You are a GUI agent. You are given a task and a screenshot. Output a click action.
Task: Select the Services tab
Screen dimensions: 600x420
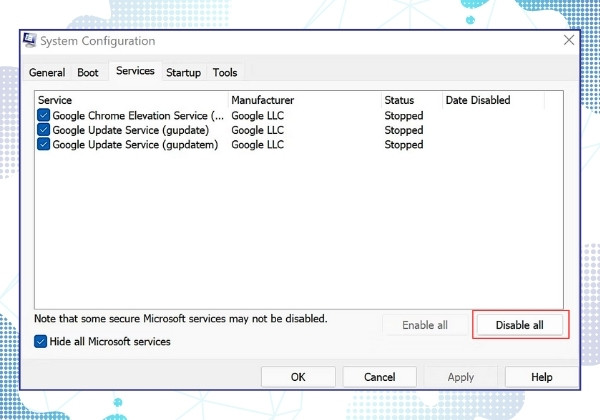135,71
